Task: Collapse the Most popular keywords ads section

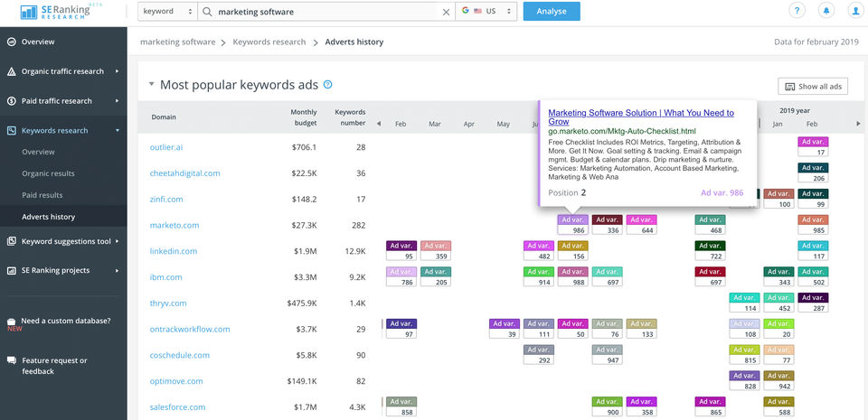Action: click(150, 85)
